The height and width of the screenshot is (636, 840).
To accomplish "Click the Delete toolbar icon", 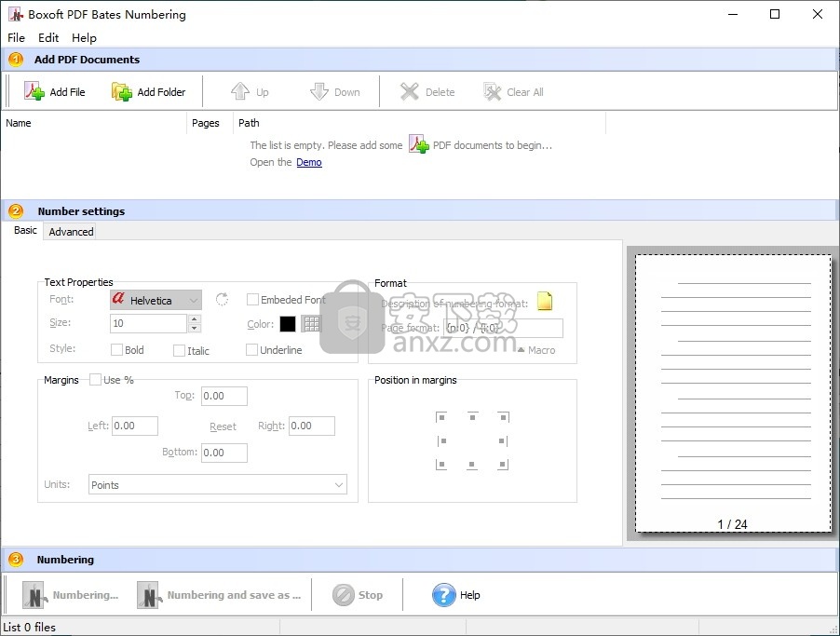I will tap(410, 91).
